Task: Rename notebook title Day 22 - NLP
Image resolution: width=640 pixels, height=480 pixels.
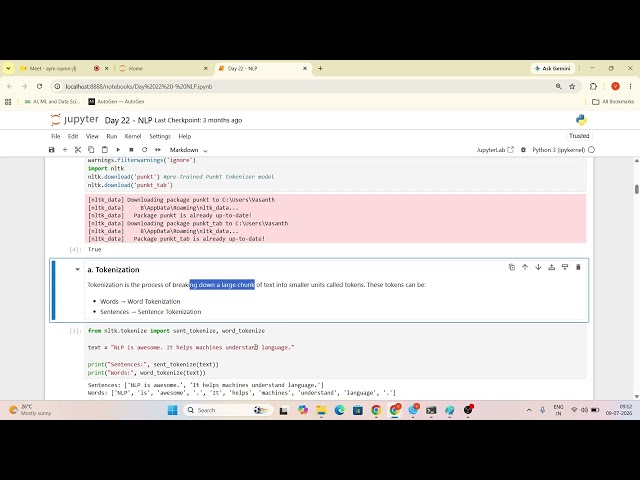Action: 128,120
